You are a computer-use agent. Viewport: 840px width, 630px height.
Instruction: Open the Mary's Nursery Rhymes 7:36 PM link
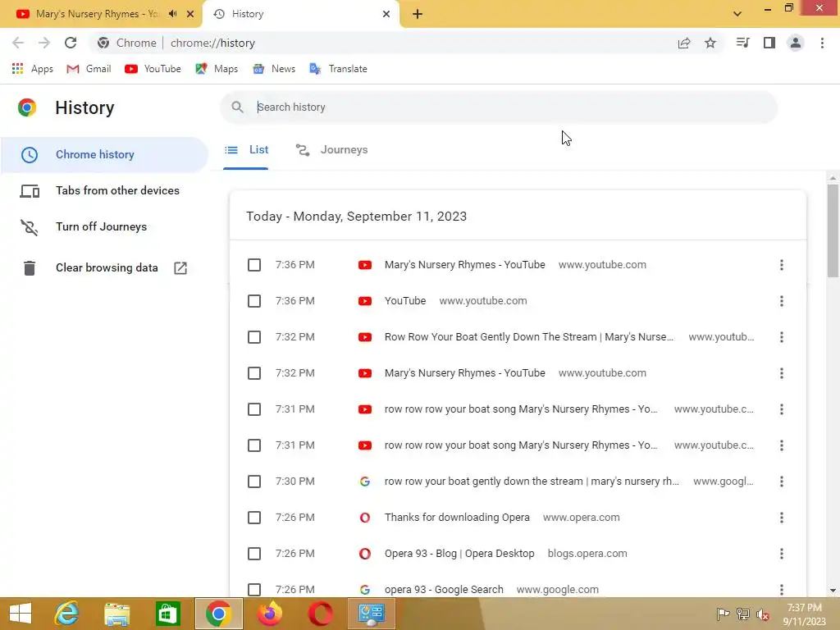point(464,265)
